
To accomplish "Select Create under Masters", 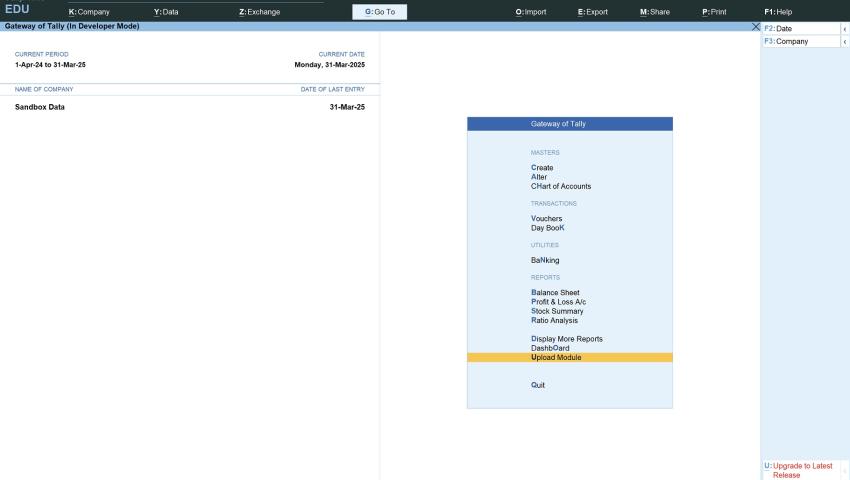I will pos(542,168).
